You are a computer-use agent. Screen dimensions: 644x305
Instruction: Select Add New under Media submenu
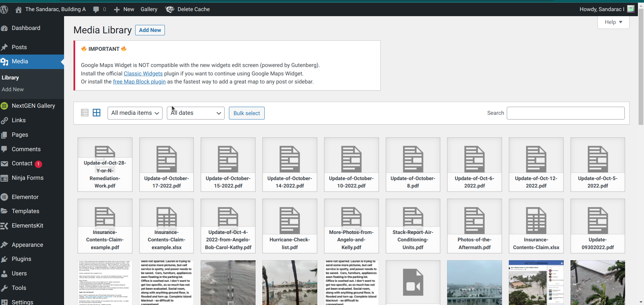pyautogui.click(x=13, y=89)
